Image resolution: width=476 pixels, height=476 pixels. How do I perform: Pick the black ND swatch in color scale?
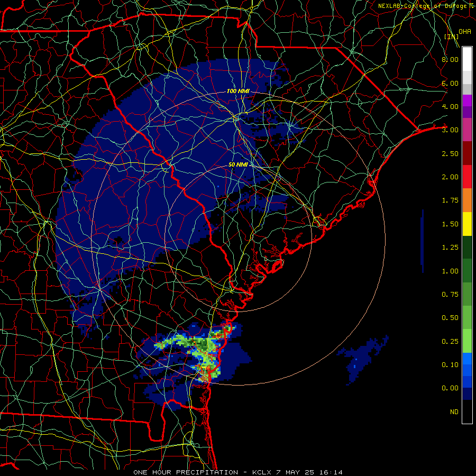[467, 411]
